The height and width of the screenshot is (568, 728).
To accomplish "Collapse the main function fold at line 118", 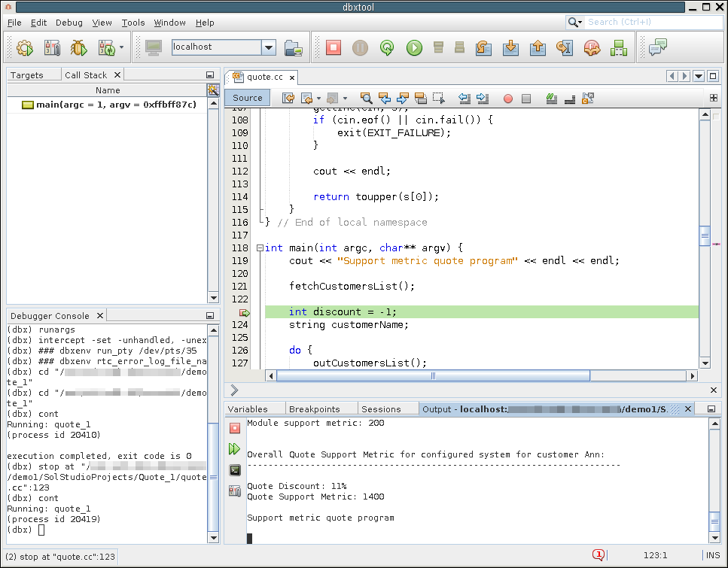I will pyautogui.click(x=260, y=248).
